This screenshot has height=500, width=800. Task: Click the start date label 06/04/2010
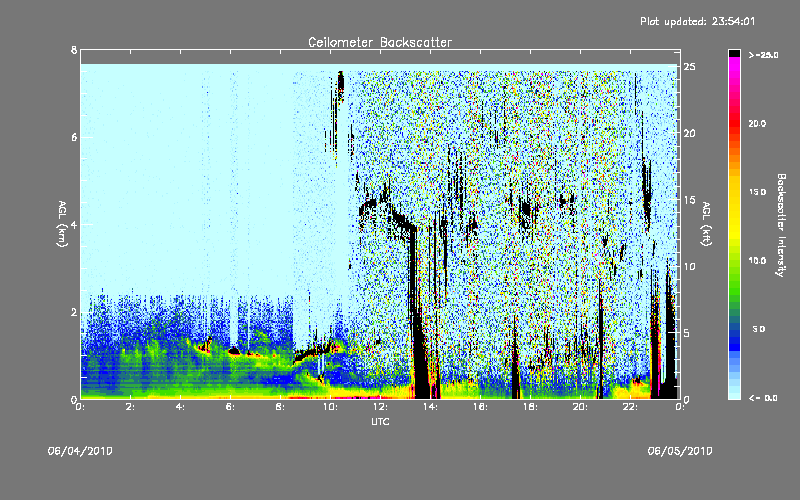point(80,451)
